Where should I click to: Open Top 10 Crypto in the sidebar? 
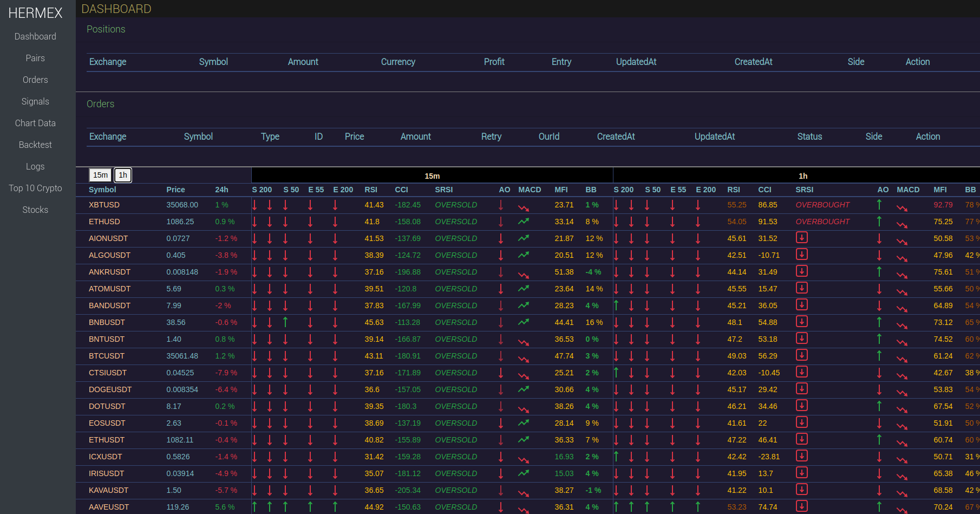(35, 188)
